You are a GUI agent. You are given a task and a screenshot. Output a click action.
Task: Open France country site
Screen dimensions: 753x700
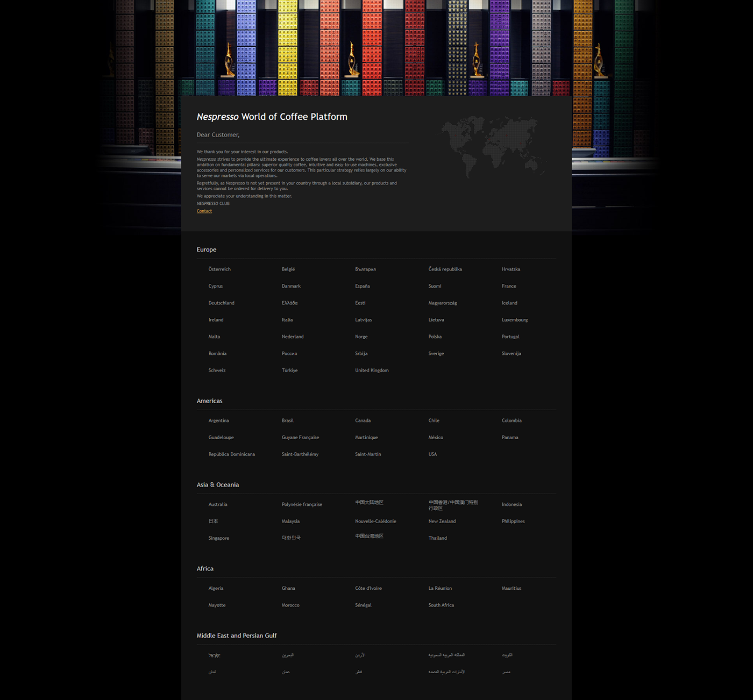pyautogui.click(x=509, y=286)
